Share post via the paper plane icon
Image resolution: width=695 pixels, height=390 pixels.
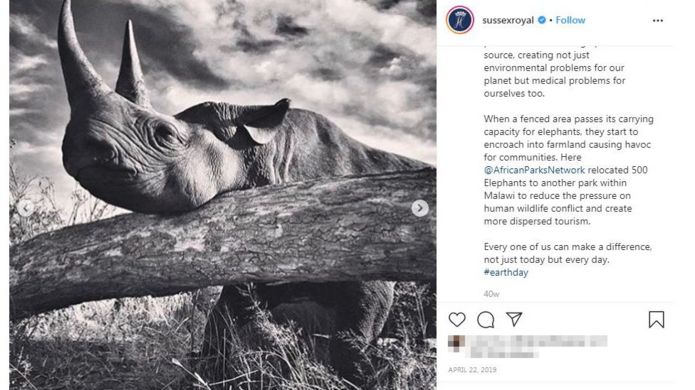point(514,319)
